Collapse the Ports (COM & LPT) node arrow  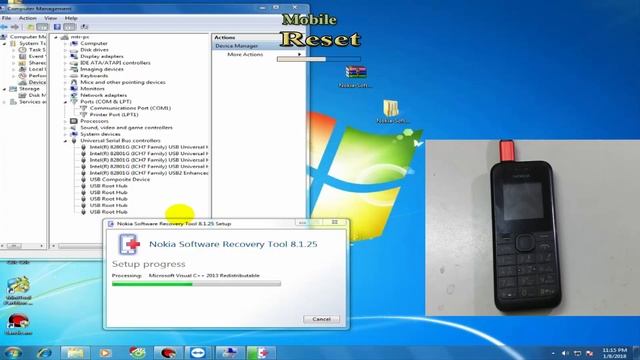[x=65, y=102]
